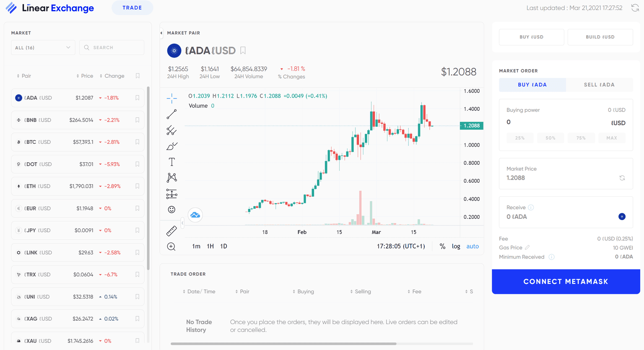Screen dimensions: 644x350
Task: Sort the market list by Change
Action: [x=112, y=76]
